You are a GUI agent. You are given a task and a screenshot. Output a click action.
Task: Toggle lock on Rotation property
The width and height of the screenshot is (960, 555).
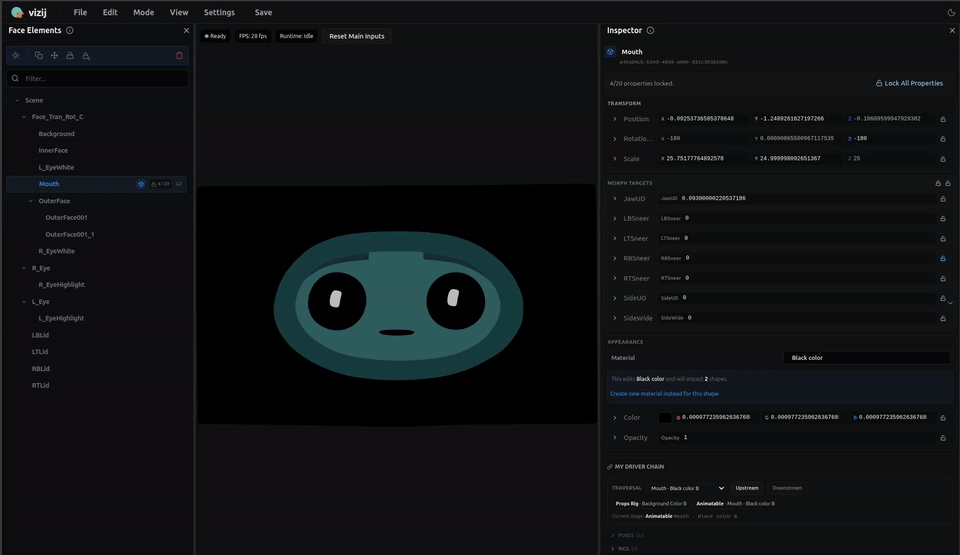pyautogui.click(x=943, y=139)
